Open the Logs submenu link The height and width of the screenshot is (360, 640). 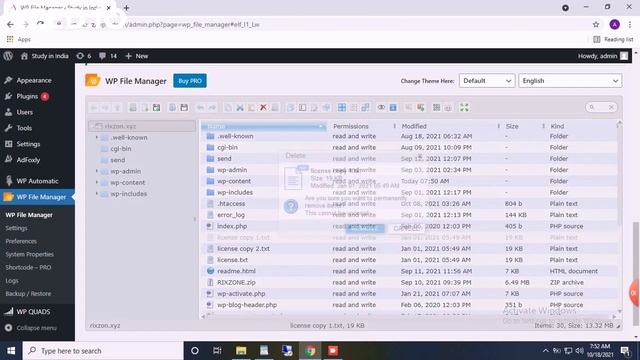tap(12, 281)
